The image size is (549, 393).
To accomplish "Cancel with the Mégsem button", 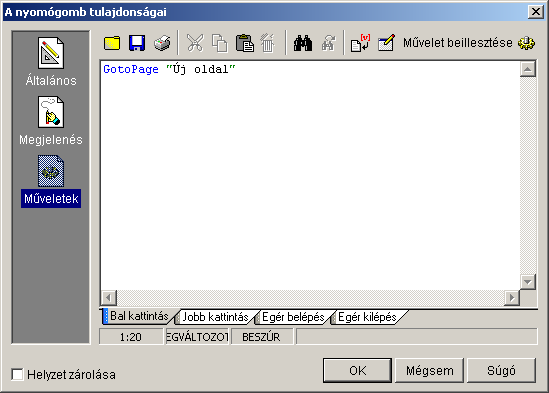I will coord(430,370).
